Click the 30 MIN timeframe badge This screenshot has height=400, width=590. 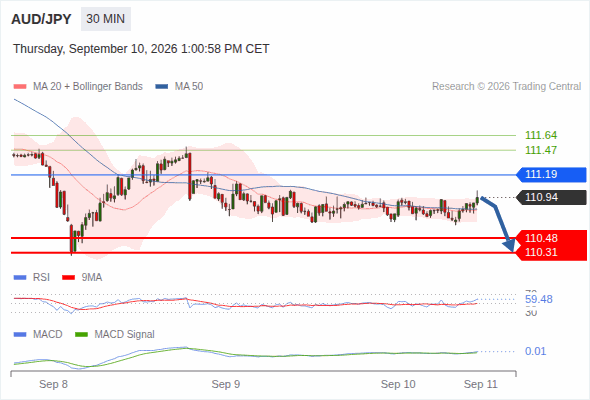[106, 19]
